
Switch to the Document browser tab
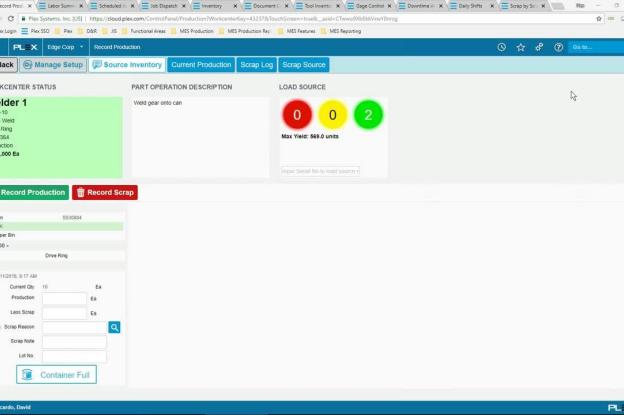[x=266, y=6]
